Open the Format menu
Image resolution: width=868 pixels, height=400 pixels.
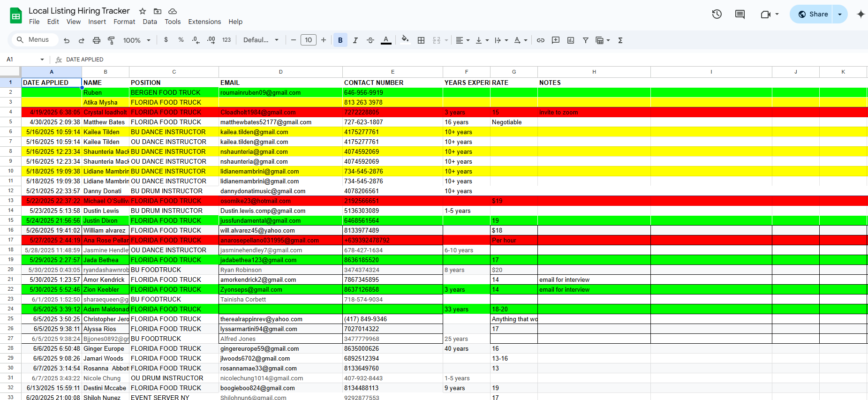coord(124,22)
